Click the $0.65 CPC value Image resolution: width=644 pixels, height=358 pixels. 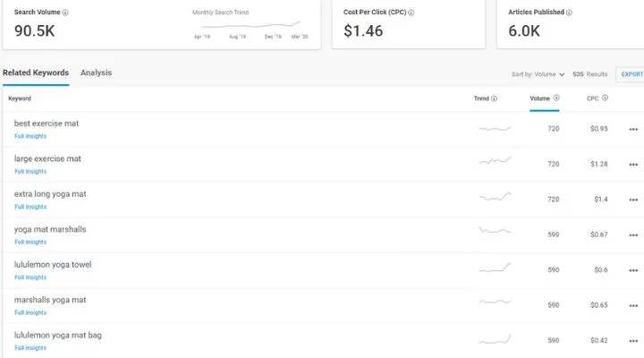tap(598, 305)
